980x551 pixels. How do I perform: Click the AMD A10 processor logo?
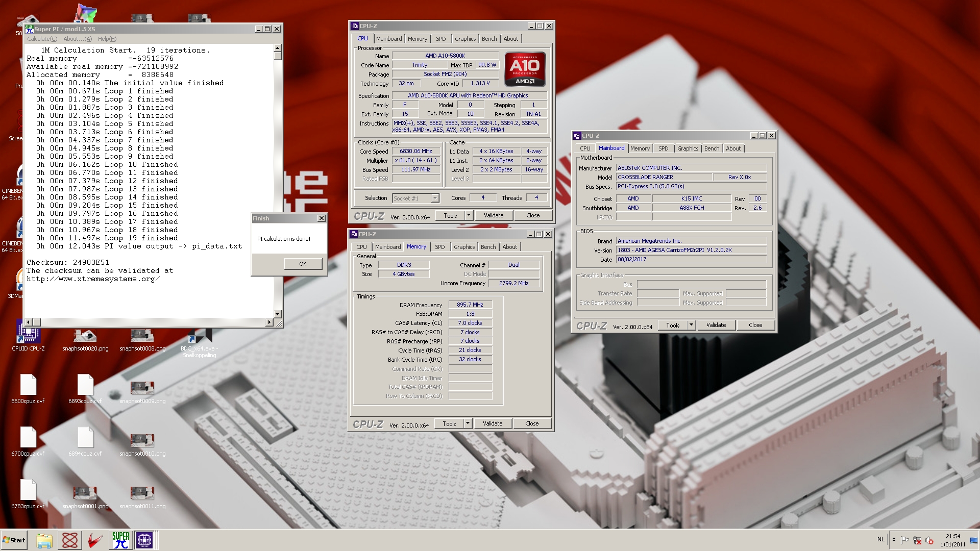coord(525,69)
